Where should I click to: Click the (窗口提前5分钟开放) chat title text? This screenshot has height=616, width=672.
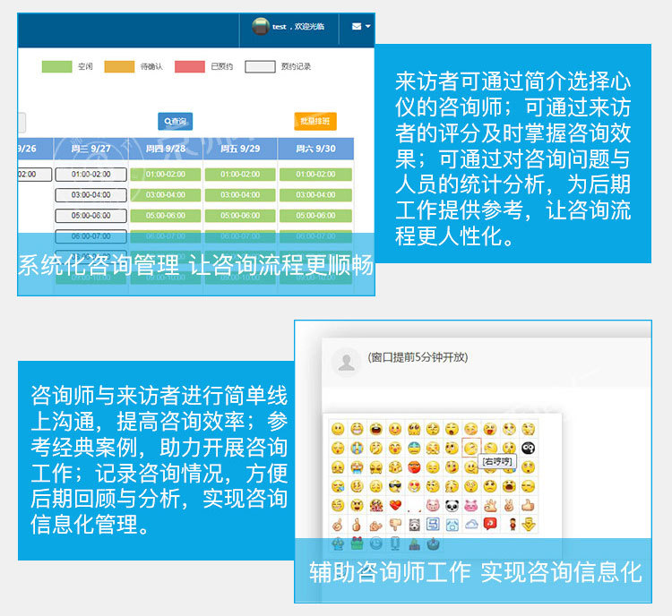418,357
